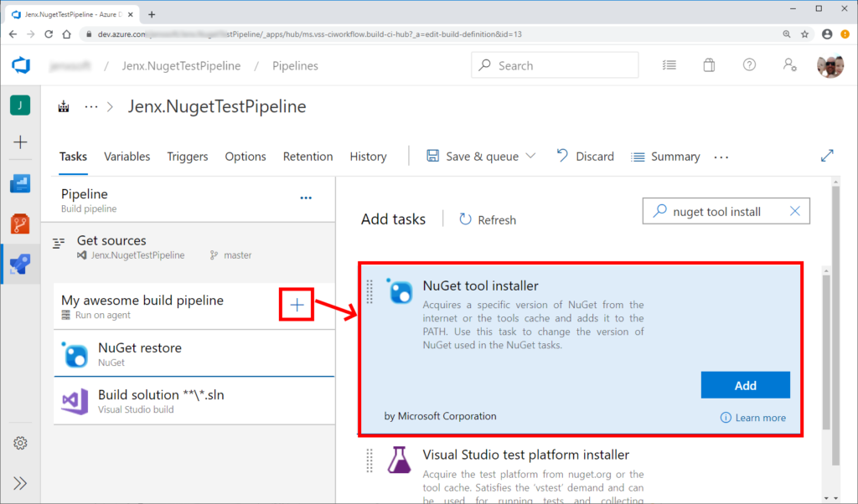This screenshot has width=858, height=504.
Task: Open Jenx.NugetTestPipeline breadcrumb link
Action: [x=181, y=65]
